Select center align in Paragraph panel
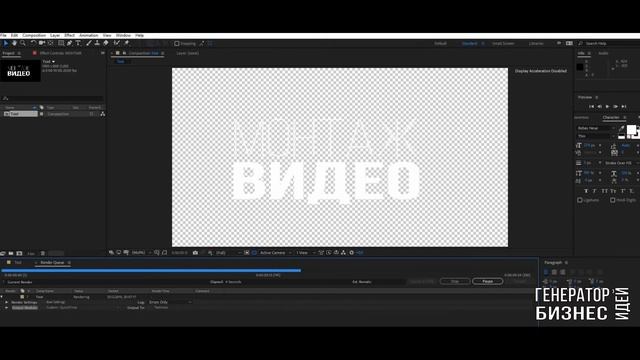 pos(554,272)
